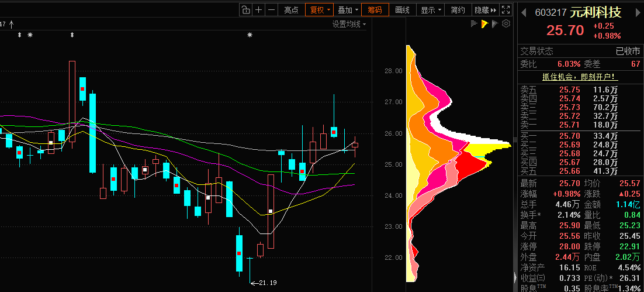Image resolution: width=644 pixels, height=292 pixels.
Task: Click the first starburst event marker
Action: pyautogui.click(x=30, y=35)
